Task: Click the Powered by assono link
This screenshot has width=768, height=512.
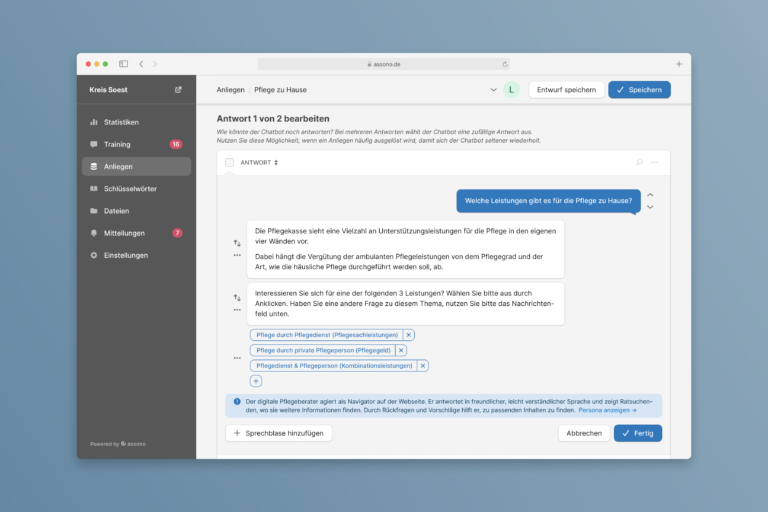Action: pos(118,444)
